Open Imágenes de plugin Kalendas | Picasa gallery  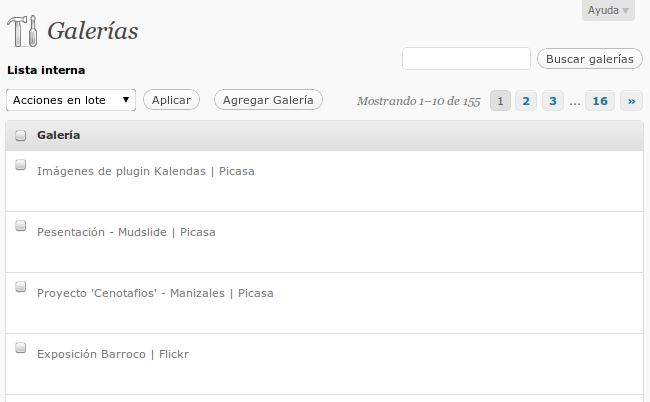[x=146, y=171]
